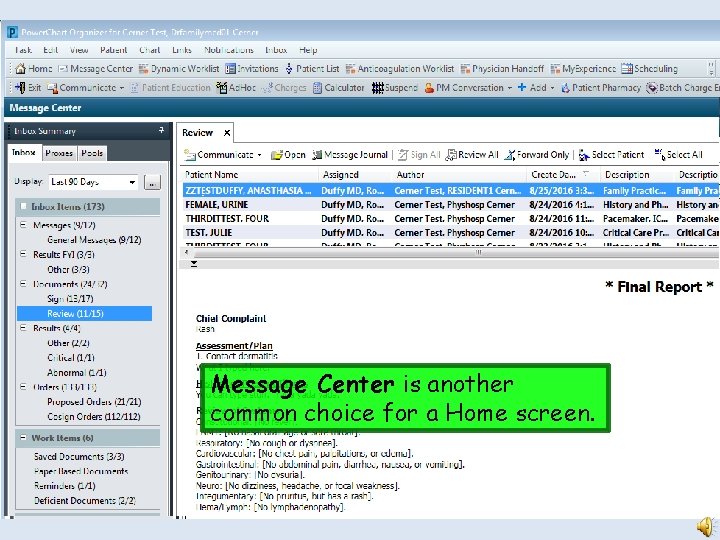Open Patient Education

click(170, 88)
